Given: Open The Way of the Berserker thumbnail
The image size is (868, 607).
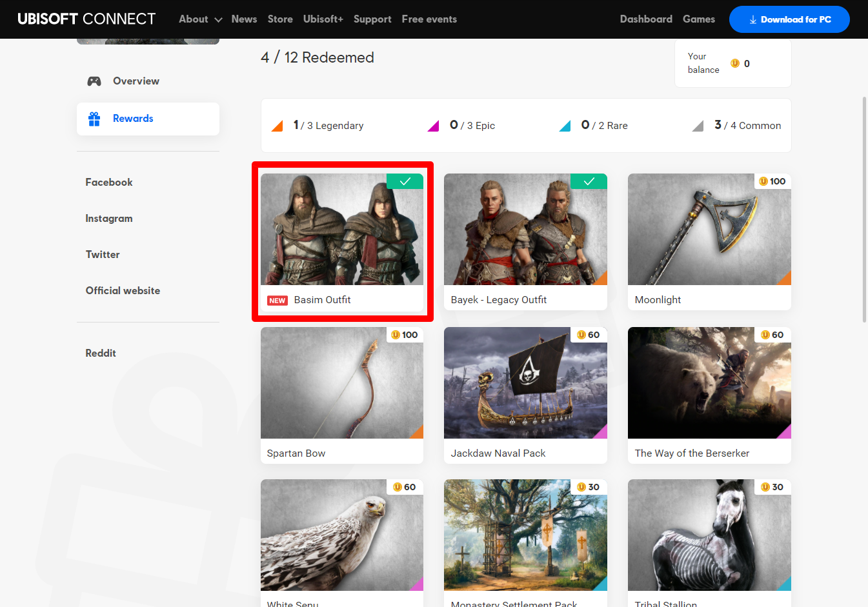Looking at the screenshot, I should point(709,383).
